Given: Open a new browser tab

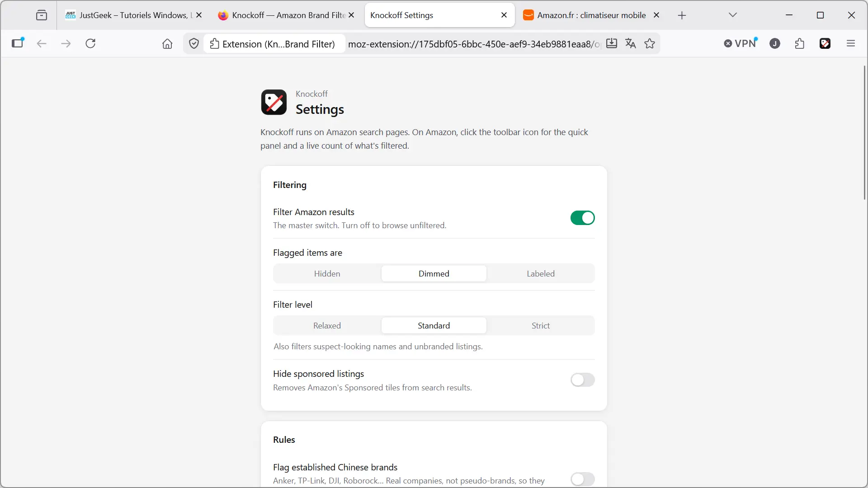Looking at the screenshot, I should pyautogui.click(x=682, y=15).
